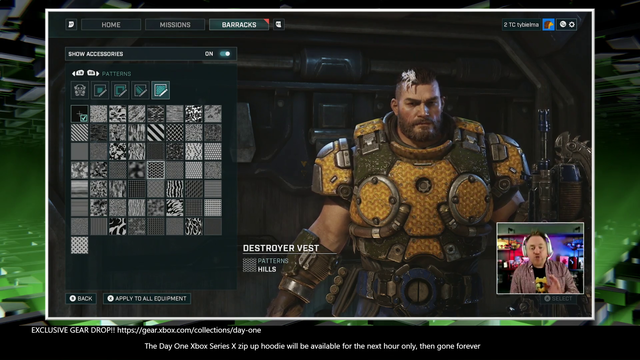Toggle the Show Accessories switch
Screen dimensions: 640x360
224,54
